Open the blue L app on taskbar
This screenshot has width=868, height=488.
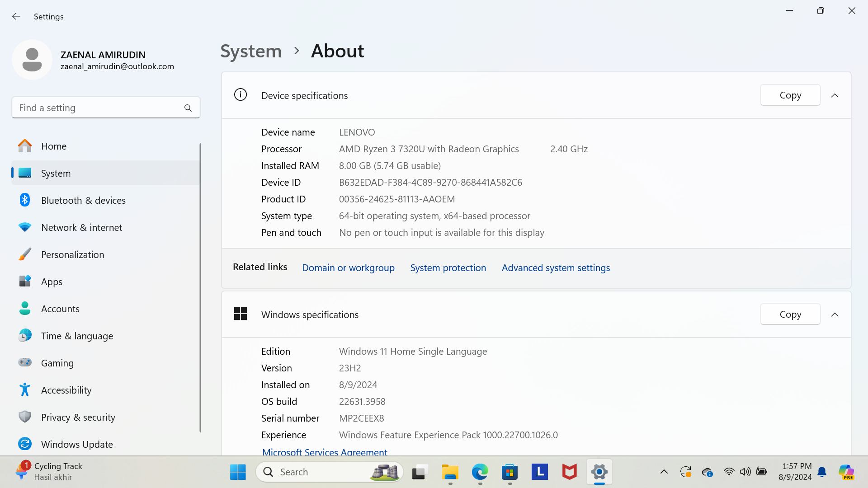pyautogui.click(x=539, y=472)
